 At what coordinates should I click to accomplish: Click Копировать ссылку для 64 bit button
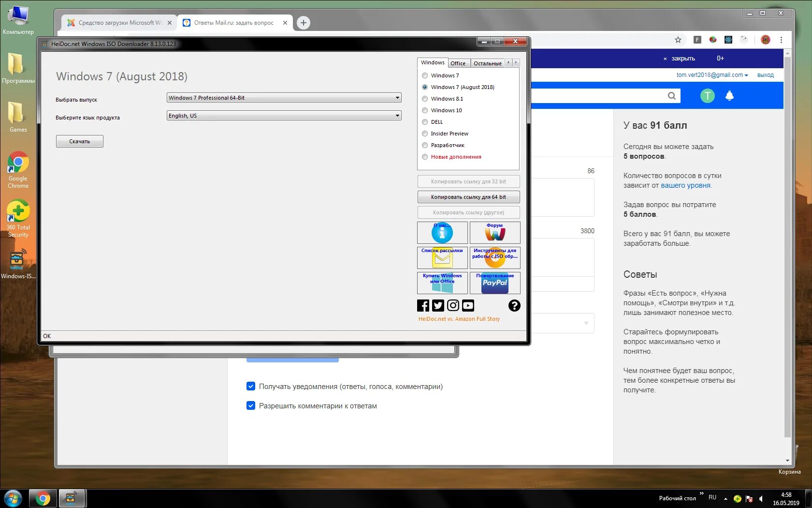pyautogui.click(x=469, y=197)
